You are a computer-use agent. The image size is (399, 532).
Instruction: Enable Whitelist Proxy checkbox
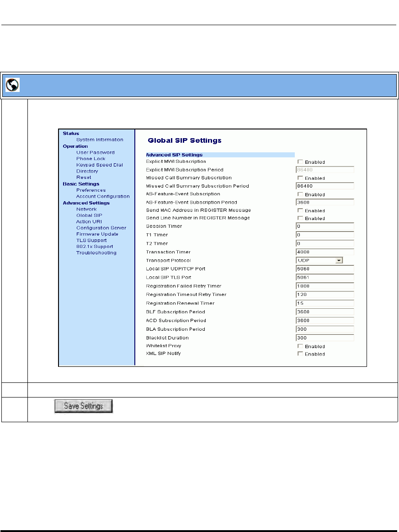300,346
